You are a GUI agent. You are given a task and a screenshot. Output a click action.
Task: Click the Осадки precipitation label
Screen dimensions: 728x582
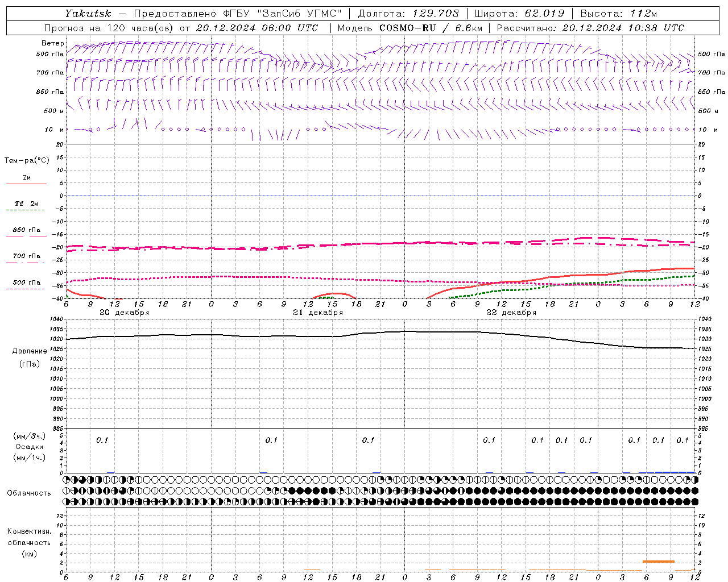pos(30,447)
